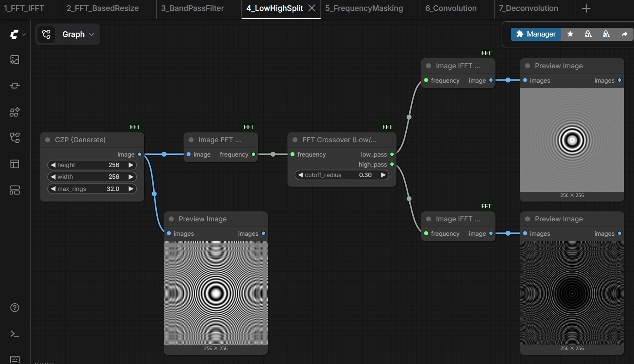Click the FFT Crossover high_pass output slot
This screenshot has height=364, width=634.
392,164
